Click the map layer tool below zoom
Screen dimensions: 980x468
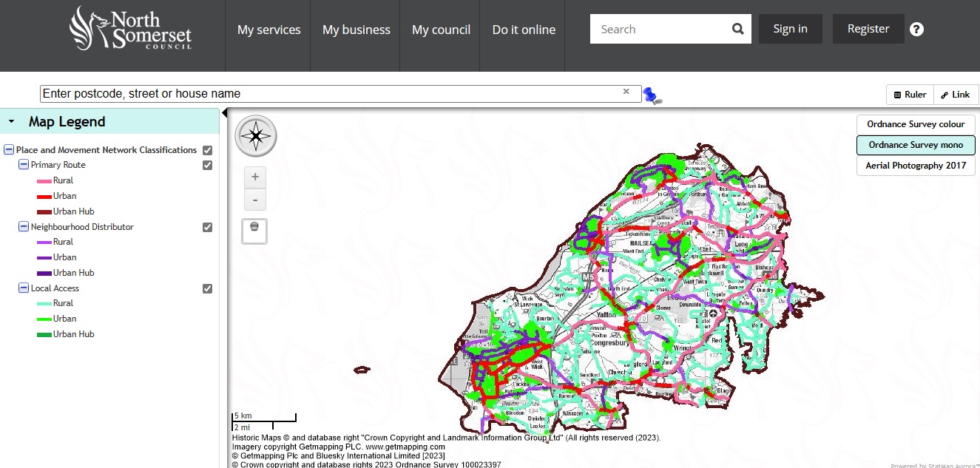pyautogui.click(x=254, y=231)
